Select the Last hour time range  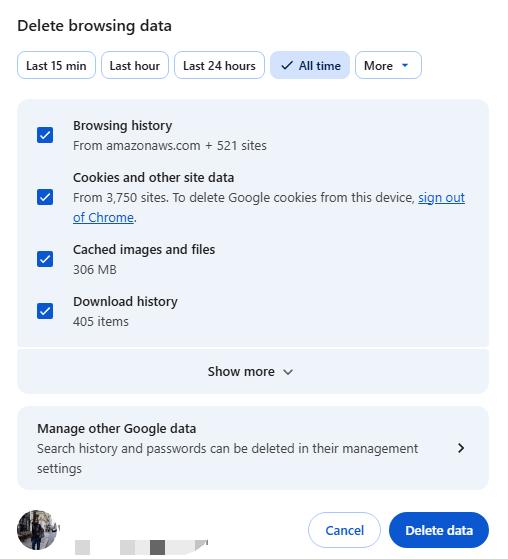click(135, 65)
